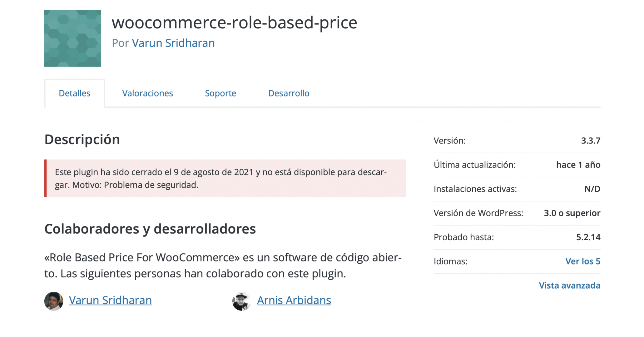644x337 pixels.
Task: Click the 'Última actualización:' label
Action: click(475, 164)
